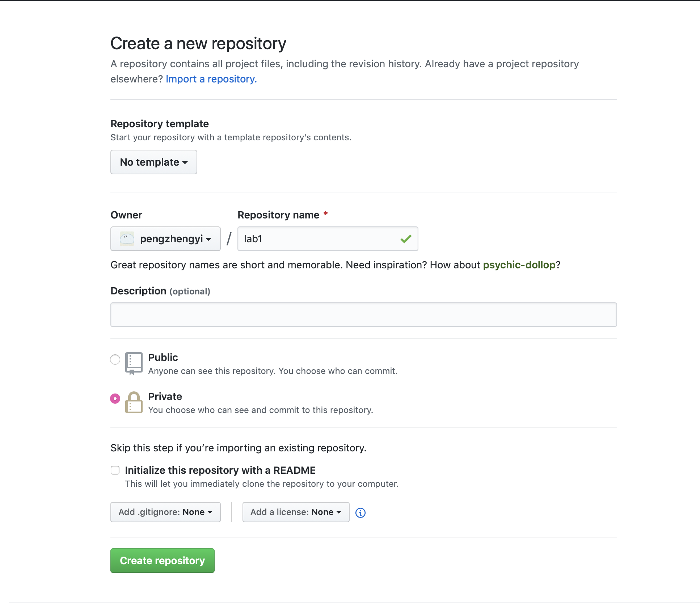
Task: Click the Private option label text
Action: click(165, 396)
